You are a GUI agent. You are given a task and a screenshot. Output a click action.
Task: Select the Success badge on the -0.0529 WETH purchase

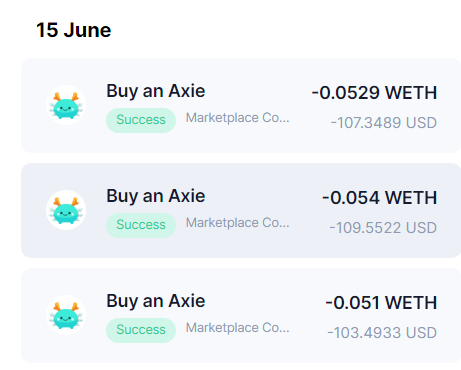tap(141, 120)
